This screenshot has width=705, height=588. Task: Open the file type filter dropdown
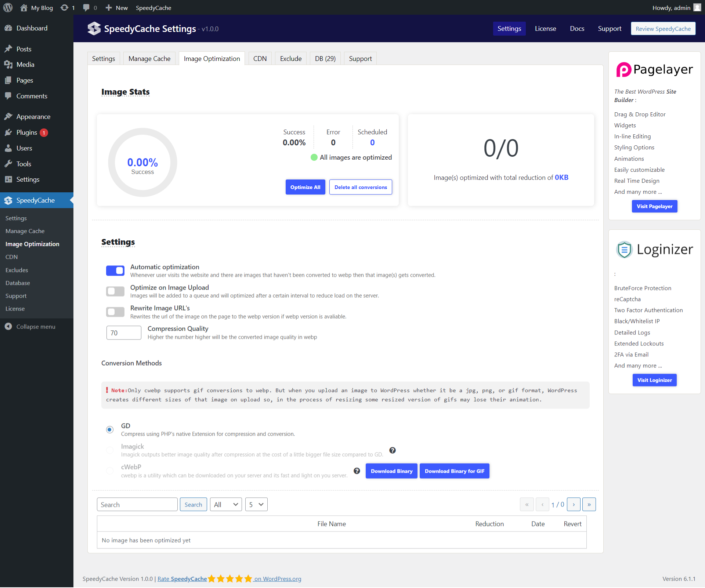point(225,504)
